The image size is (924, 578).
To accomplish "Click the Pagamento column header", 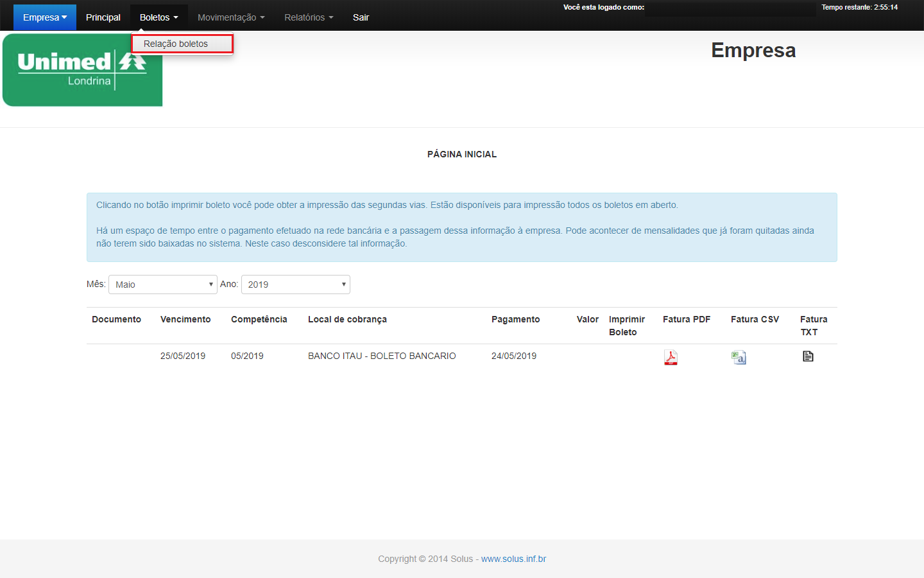I will 516,319.
